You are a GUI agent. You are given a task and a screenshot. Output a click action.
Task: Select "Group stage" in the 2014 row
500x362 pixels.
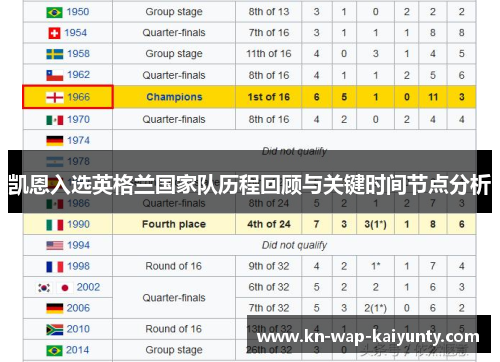point(174,350)
